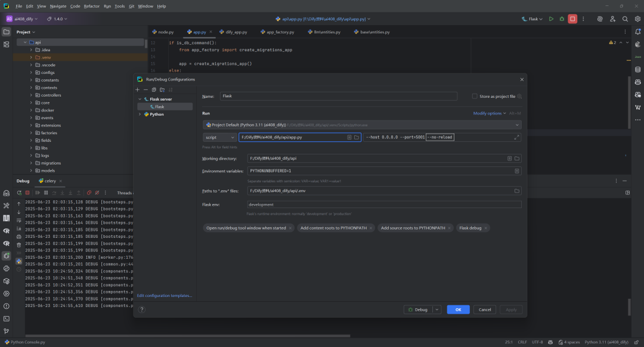Screen dimensions: 644x347
Task: Open help for Run/Debug Configurations dialog
Action: [142, 309]
